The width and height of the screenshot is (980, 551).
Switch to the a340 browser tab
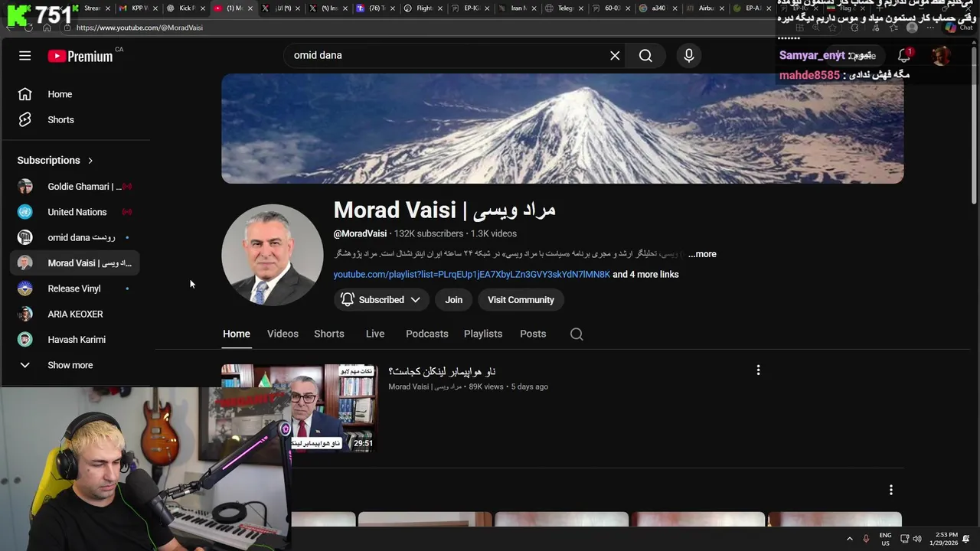658,8
